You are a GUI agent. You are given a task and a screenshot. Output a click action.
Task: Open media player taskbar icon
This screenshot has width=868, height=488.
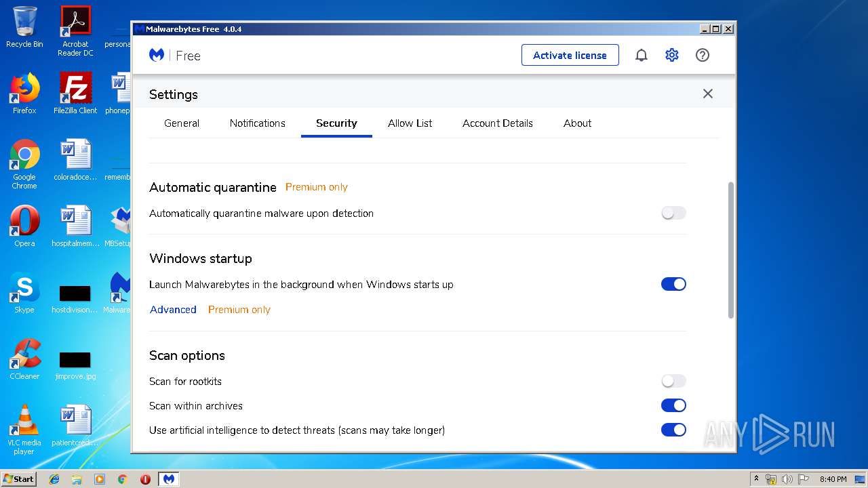(x=100, y=479)
